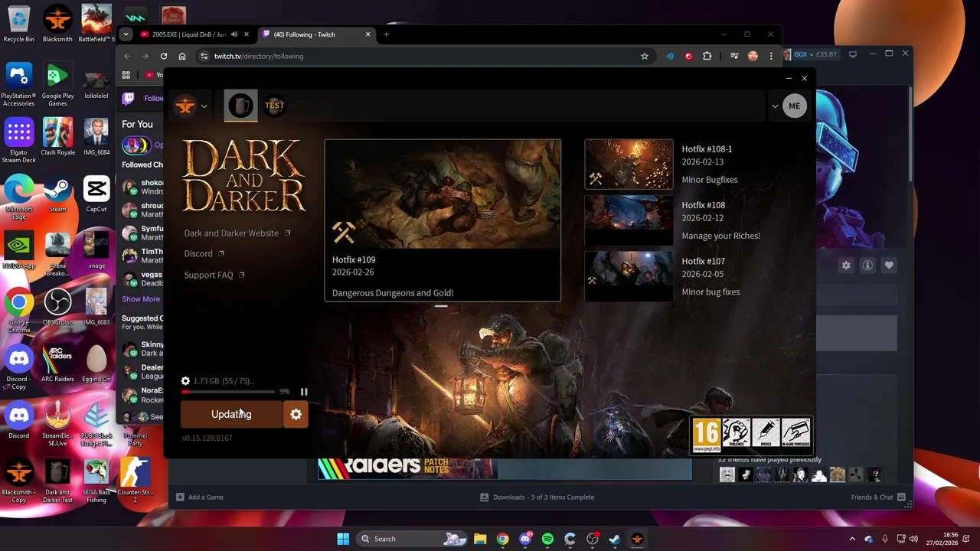
Task: Click Show More in Twitch sidebar
Action: pyautogui.click(x=141, y=299)
